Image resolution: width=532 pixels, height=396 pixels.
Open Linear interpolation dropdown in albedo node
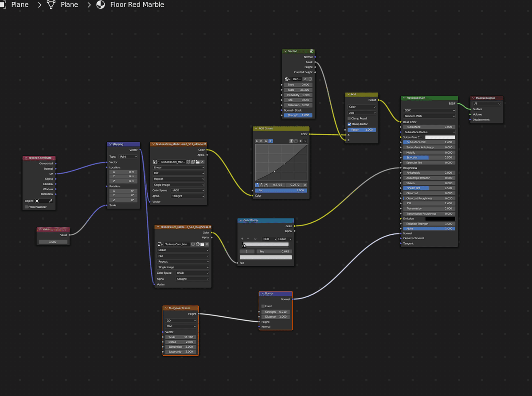point(179,168)
